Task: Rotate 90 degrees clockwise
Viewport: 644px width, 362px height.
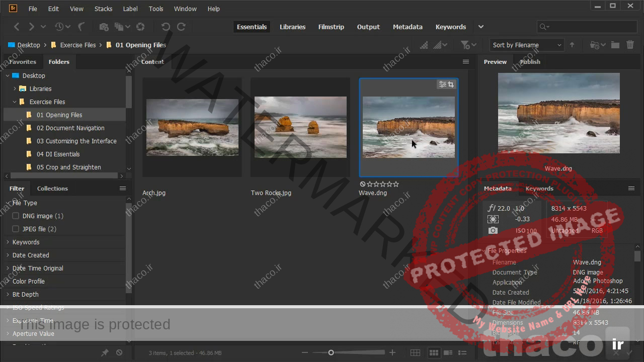Action: click(181, 27)
